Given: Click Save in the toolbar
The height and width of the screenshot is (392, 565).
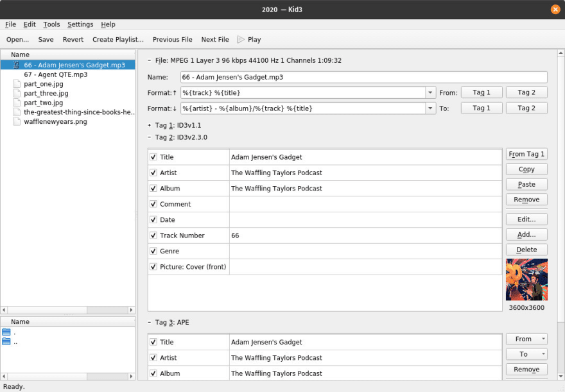Looking at the screenshot, I should click(46, 40).
